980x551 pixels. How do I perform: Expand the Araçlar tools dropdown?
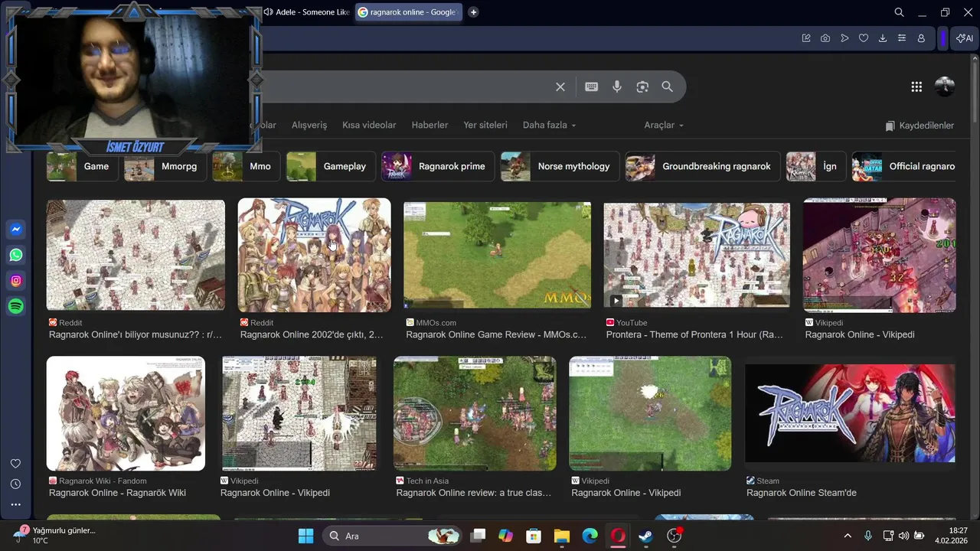664,125
